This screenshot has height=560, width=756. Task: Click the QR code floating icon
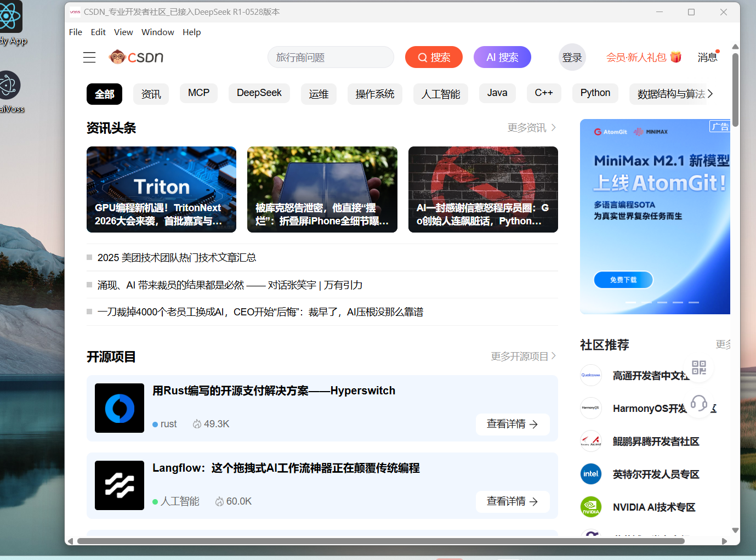699,367
